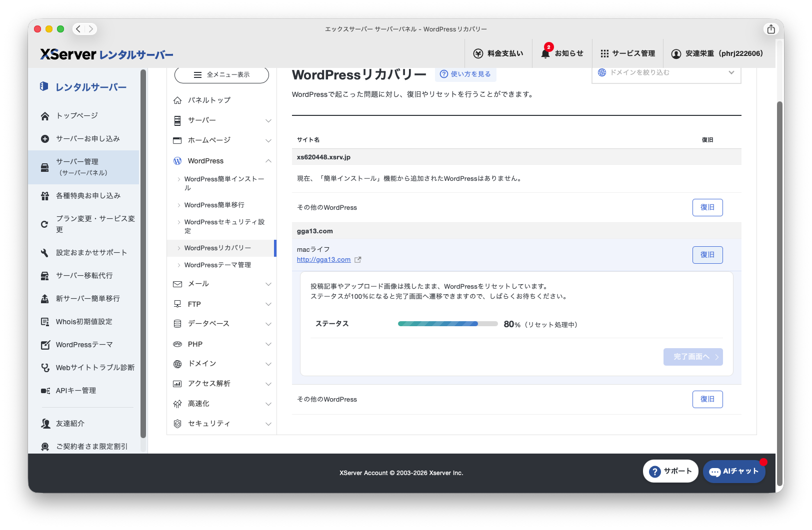Click the トップページ home icon
Viewport: 812px width, 530px height.
click(45, 116)
